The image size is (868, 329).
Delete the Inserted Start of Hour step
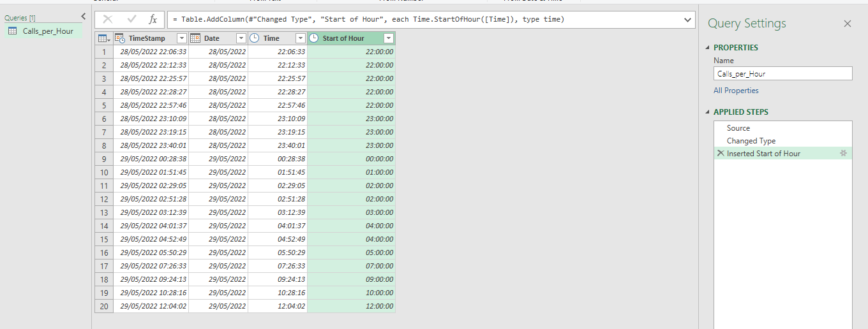click(721, 154)
